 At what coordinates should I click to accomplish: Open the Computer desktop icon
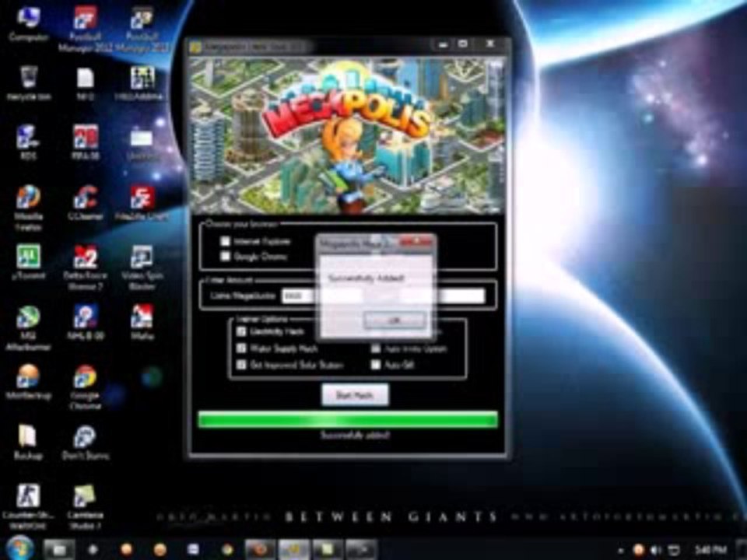coord(28,24)
